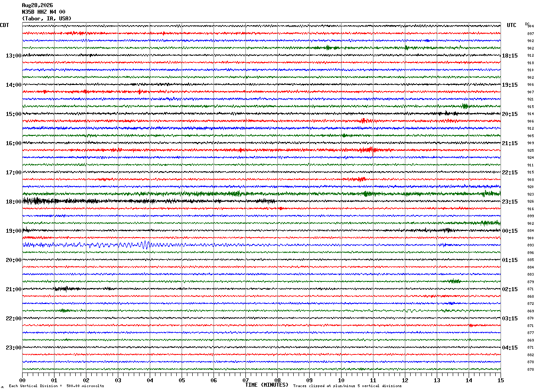This screenshot has height=392, width=536.
Task: Click the blue surface-wave trace after 19:00
Action: pos(106,245)
